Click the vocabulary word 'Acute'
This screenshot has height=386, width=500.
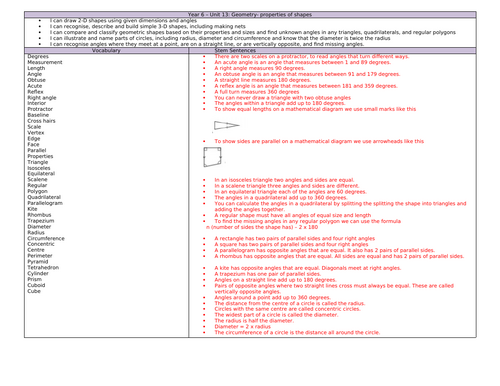point(35,86)
